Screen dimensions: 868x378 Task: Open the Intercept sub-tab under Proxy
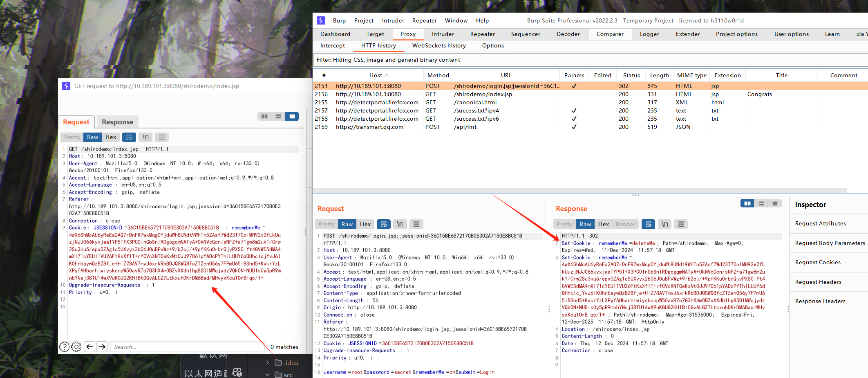click(x=333, y=45)
